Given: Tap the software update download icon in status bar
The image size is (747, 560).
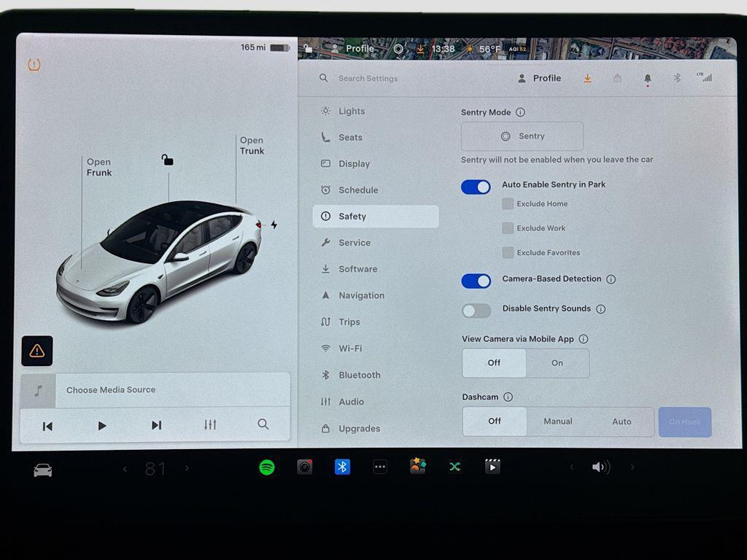Looking at the screenshot, I should coord(588,77).
